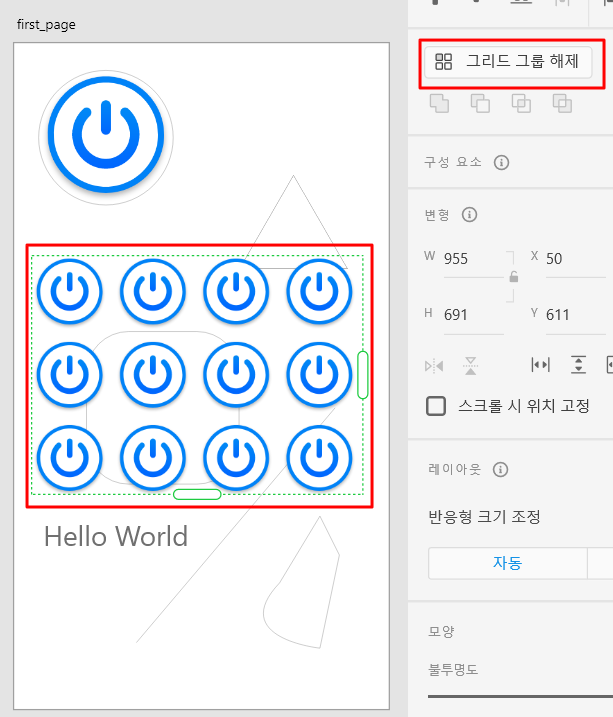The height and width of the screenshot is (717, 613).
Task: Click the green repeat grid handle on right edge
Action: click(x=362, y=375)
